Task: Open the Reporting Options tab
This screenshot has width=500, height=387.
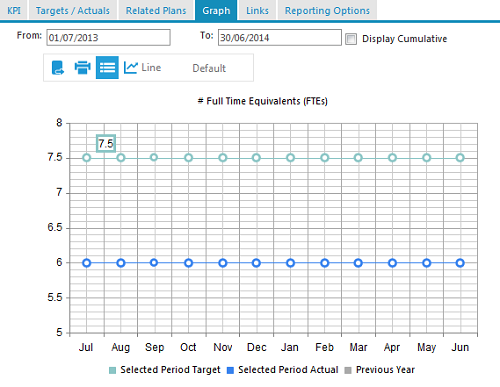Action: pyautogui.click(x=327, y=11)
